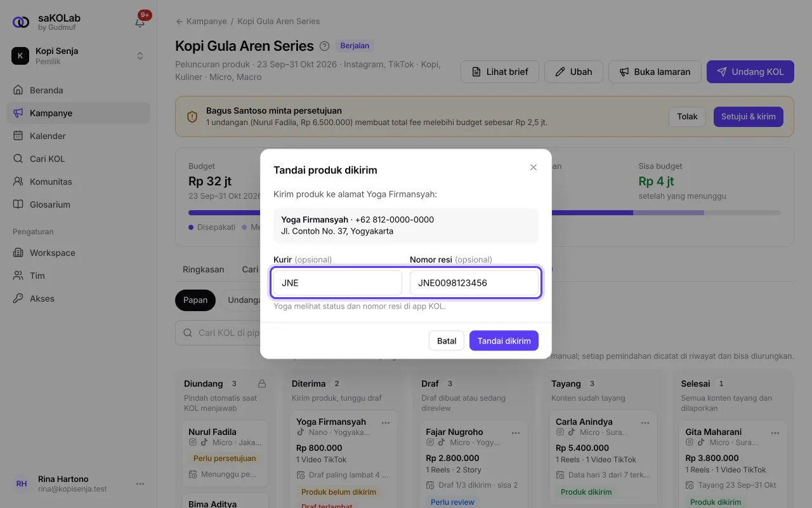Open Nurul Fadila KOL card
Viewport: 812px width, 508px height.
coord(225,453)
